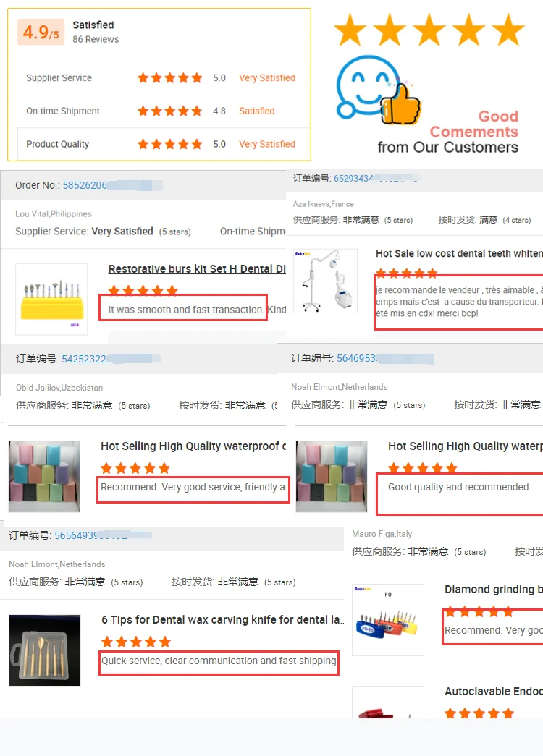Click the large five gold stars banner
The image size is (543, 756).
pyautogui.click(x=429, y=30)
